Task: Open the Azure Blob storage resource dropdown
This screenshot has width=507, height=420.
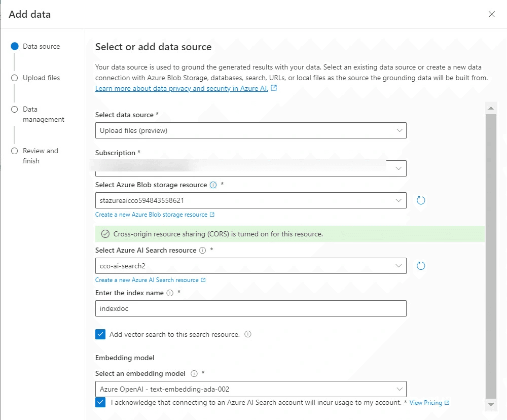Action: (250, 200)
